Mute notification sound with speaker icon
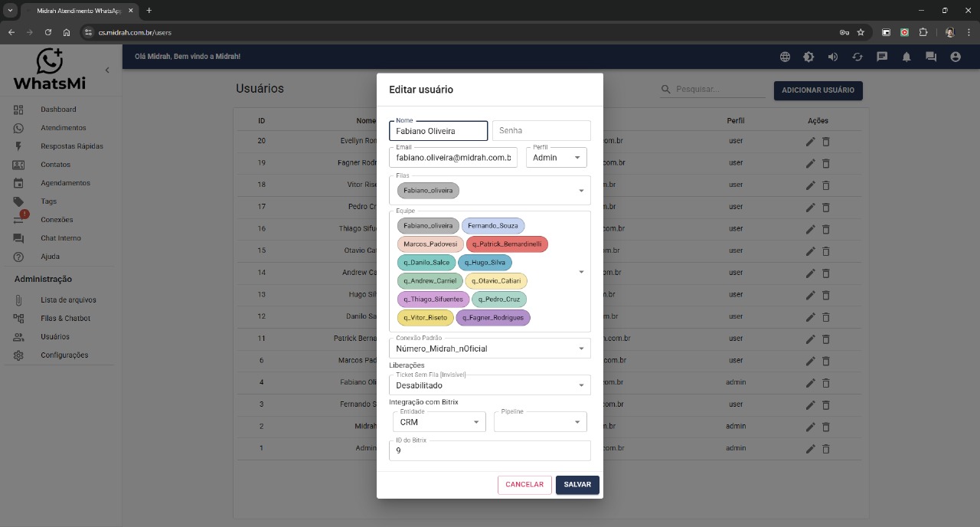This screenshot has width=980, height=527. click(x=833, y=57)
